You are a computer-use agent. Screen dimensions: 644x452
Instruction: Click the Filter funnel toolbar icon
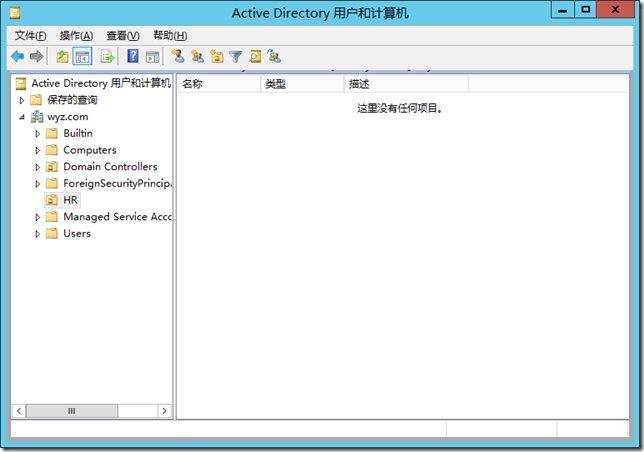(x=235, y=57)
